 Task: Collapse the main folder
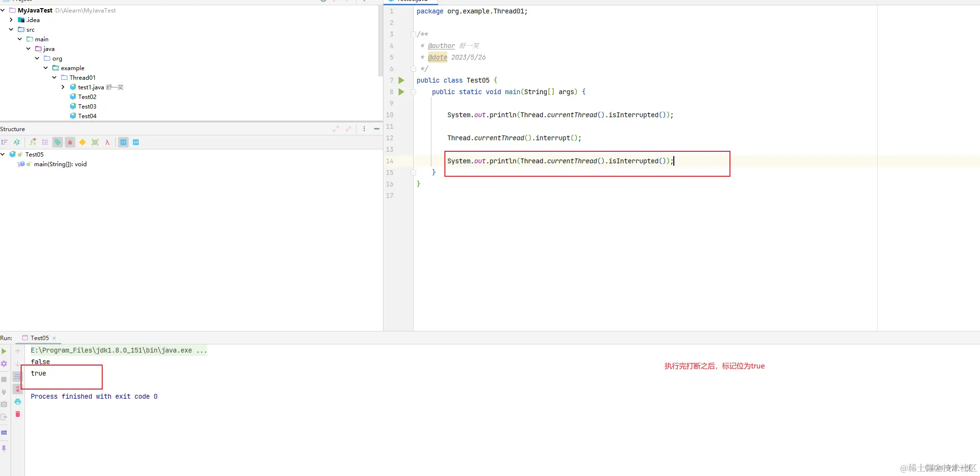(x=20, y=39)
